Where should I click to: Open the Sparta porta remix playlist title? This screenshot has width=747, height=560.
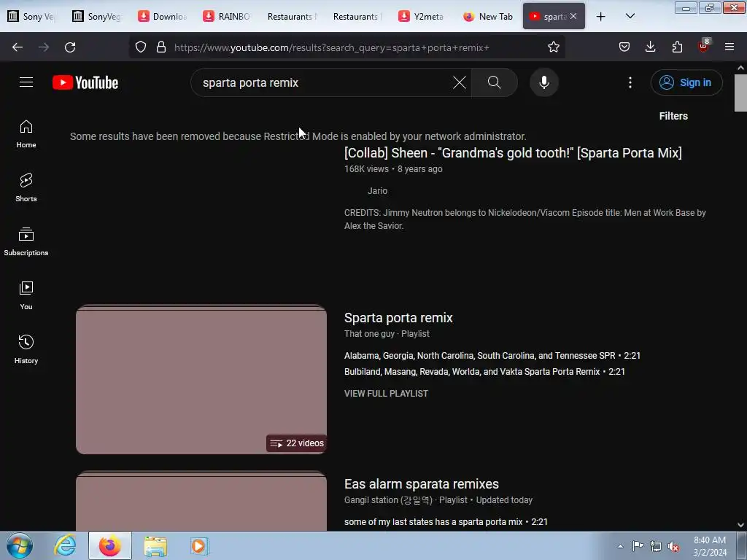pos(398,318)
